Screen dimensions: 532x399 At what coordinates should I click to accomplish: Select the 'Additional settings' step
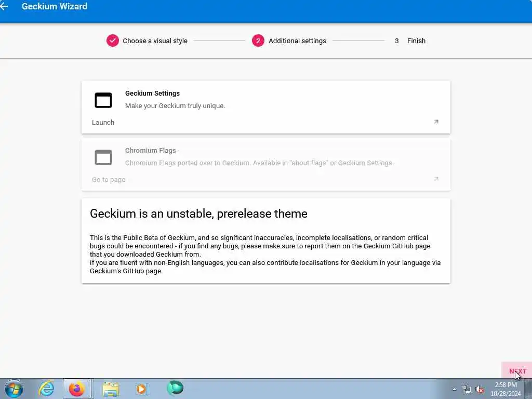289,41
